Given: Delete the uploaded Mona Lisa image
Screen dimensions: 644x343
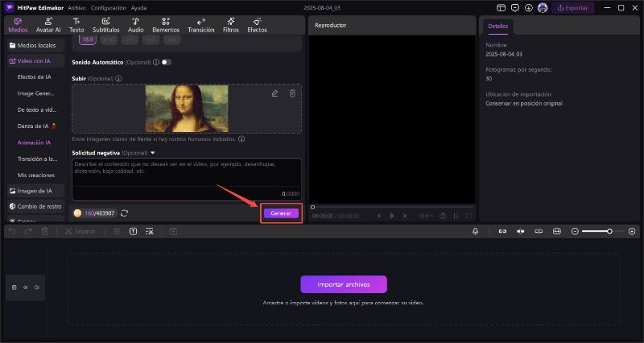Looking at the screenshot, I should tap(292, 93).
